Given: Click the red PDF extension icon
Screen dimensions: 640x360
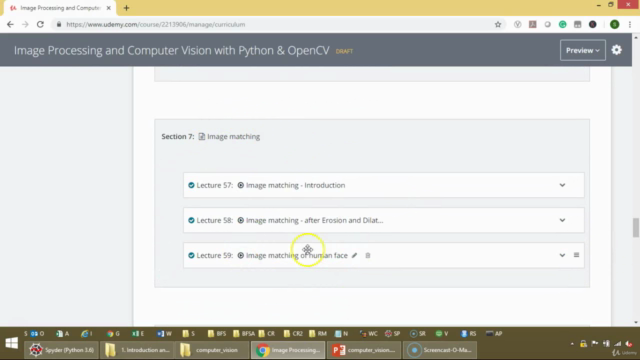Looking at the screenshot, I should click(x=533, y=24).
